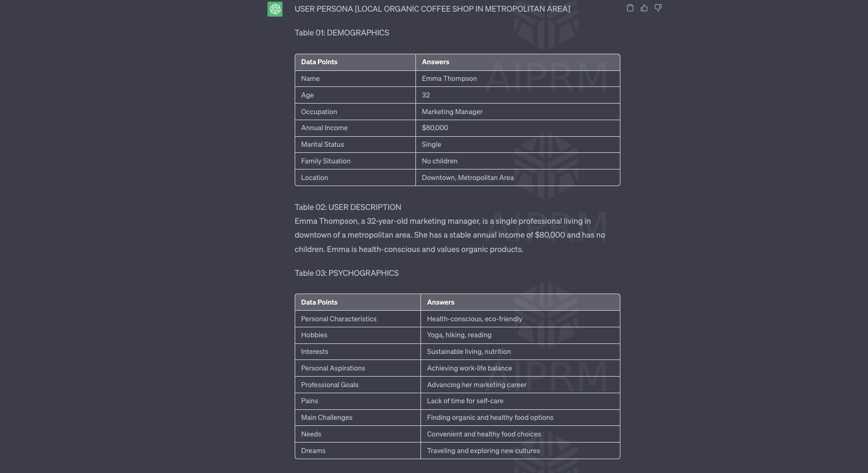Click the thumbs up icon
The width and height of the screenshot is (868, 473).
tap(644, 8)
